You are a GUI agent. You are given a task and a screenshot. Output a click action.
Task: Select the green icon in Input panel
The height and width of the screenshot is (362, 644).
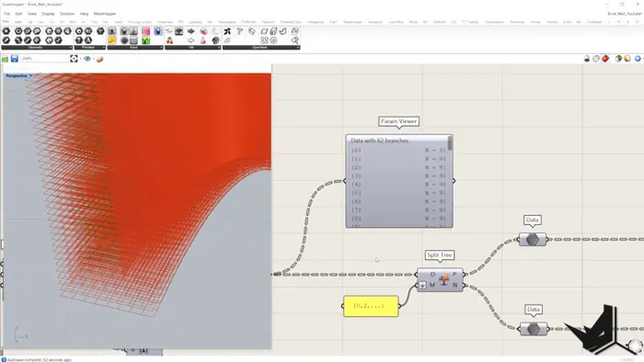point(145,40)
